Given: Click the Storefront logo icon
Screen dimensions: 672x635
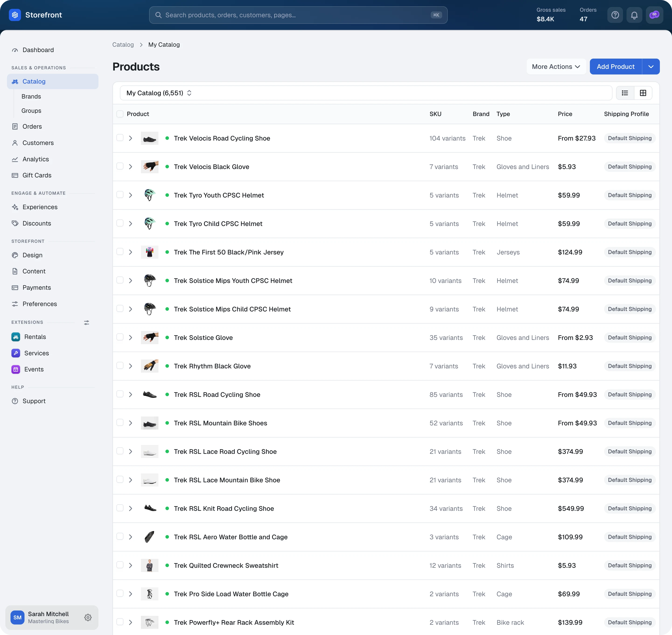Looking at the screenshot, I should coord(15,15).
